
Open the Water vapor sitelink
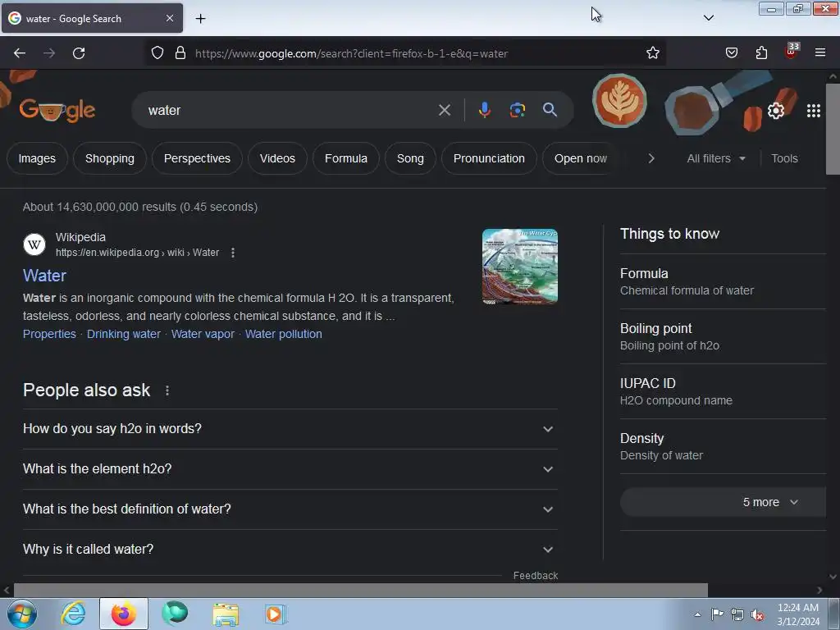click(203, 334)
